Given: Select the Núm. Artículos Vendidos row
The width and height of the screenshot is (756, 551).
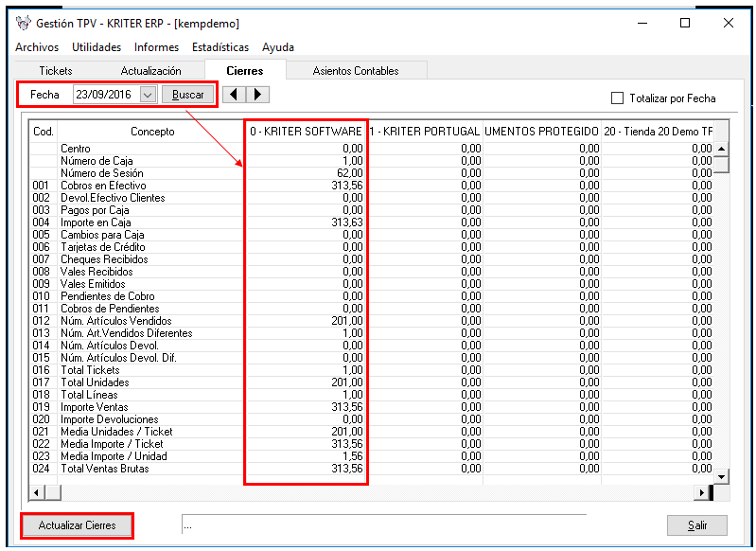Looking at the screenshot, I should [x=371, y=320].
